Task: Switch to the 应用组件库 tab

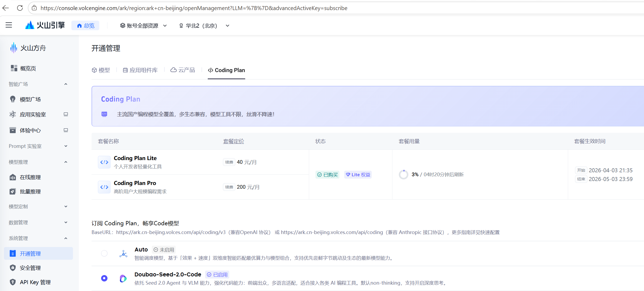Action: [140, 70]
